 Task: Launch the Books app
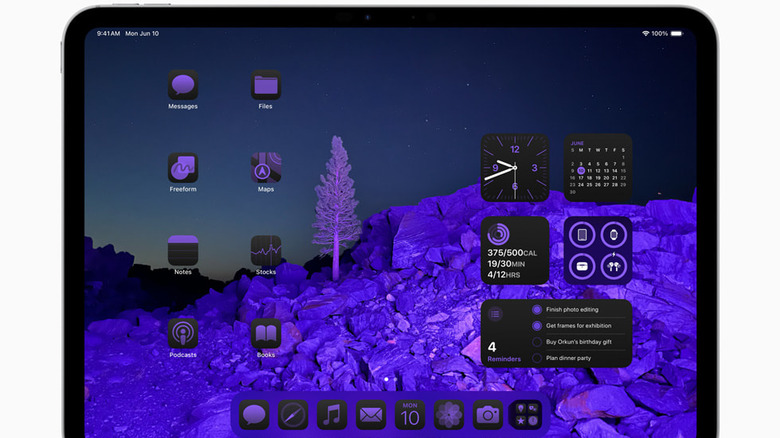click(266, 334)
